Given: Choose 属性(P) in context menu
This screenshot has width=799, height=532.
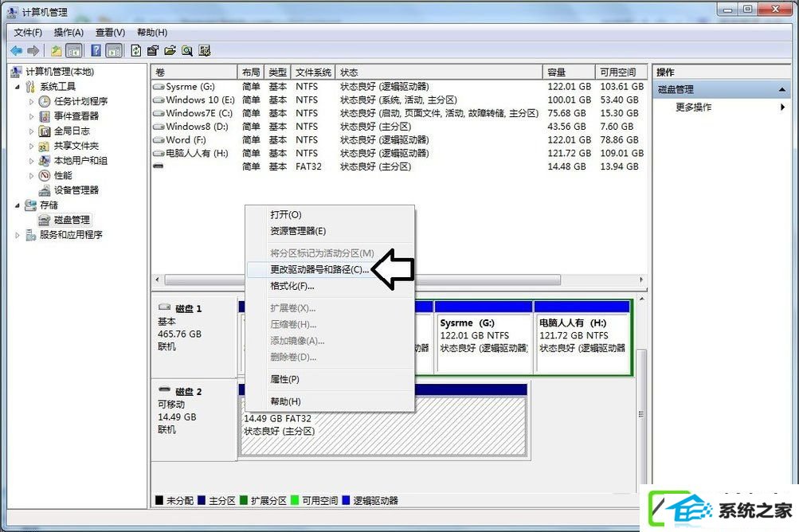Looking at the screenshot, I should [x=330, y=379].
